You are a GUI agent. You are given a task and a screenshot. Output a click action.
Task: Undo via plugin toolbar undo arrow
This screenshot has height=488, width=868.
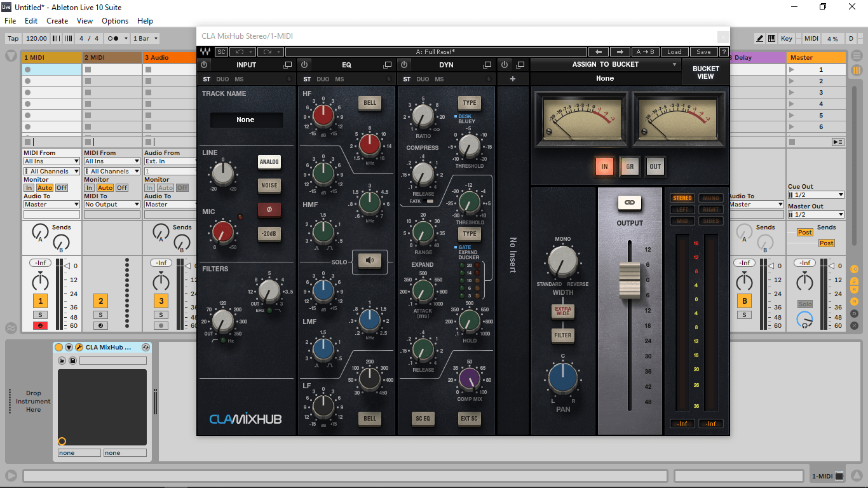click(242, 52)
